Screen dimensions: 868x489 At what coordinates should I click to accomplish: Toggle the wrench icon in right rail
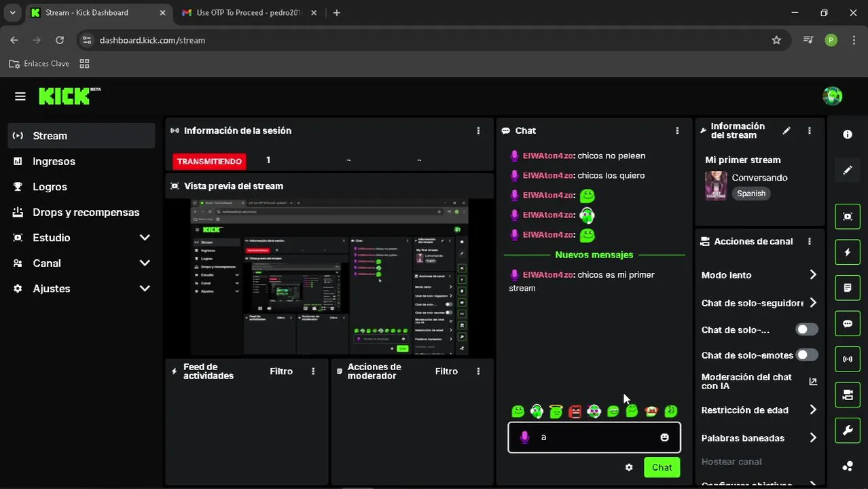pos(848,430)
